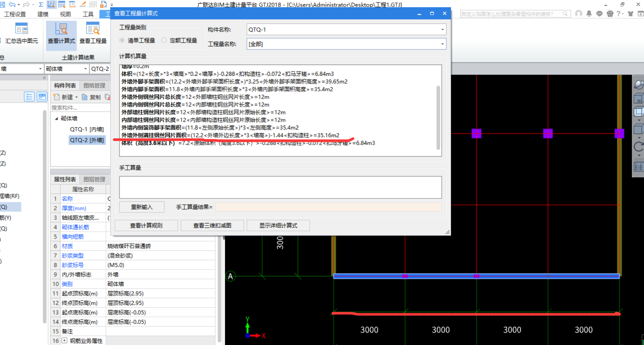
Task: Switch to 构件列表 tab
Action: click(65, 86)
